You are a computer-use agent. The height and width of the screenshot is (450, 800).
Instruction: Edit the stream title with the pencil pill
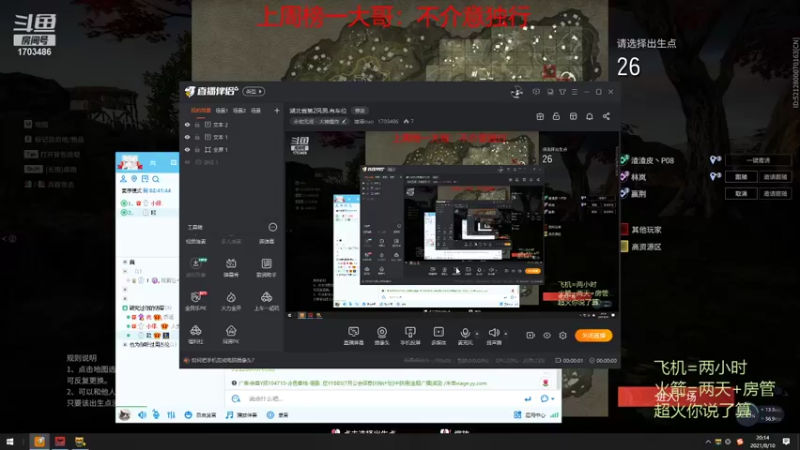point(320,121)
